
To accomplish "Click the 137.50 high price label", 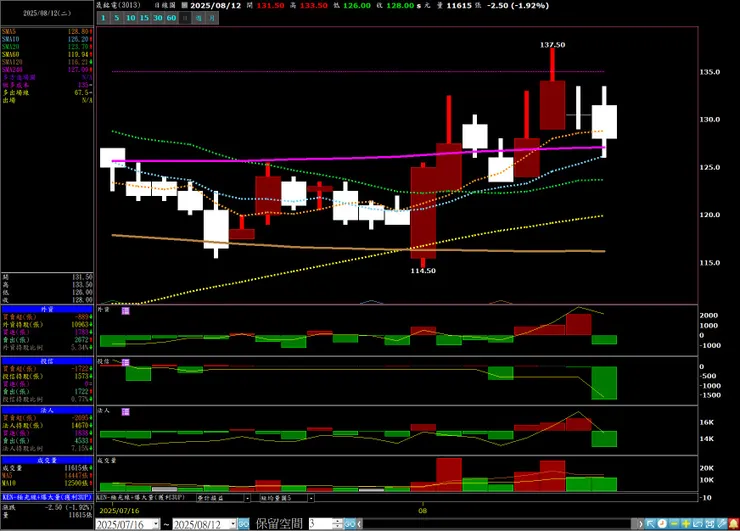I will 552,45.
